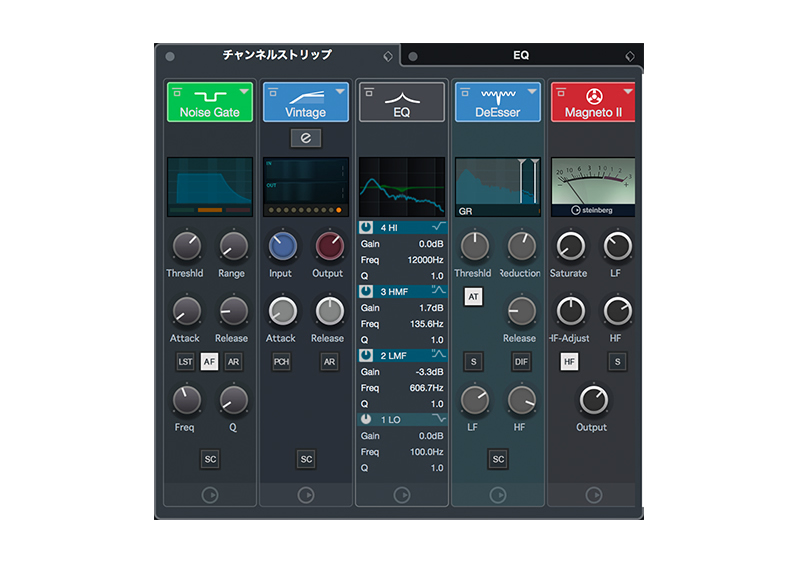Click the 3 HMF band filter-type curve icon
The height and width of the screenshot is (561, 800).
pos(438,290)
